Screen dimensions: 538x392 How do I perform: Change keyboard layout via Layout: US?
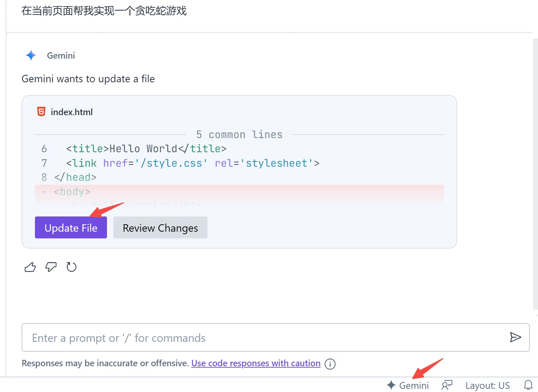488,385
